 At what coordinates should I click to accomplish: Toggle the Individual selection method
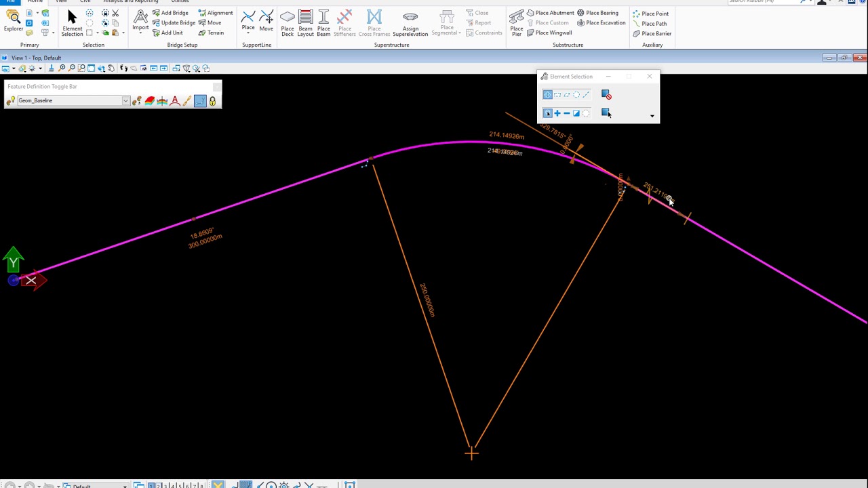pos(547,95)
